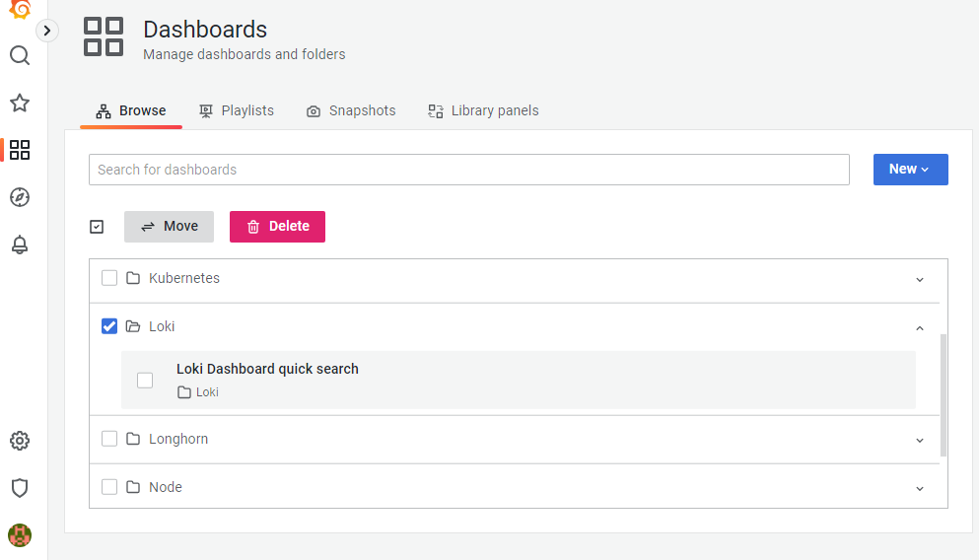Click the pink Delete button
Viewport: 979px width, 560px height.
pyautogui.click(x=277, y=227)
